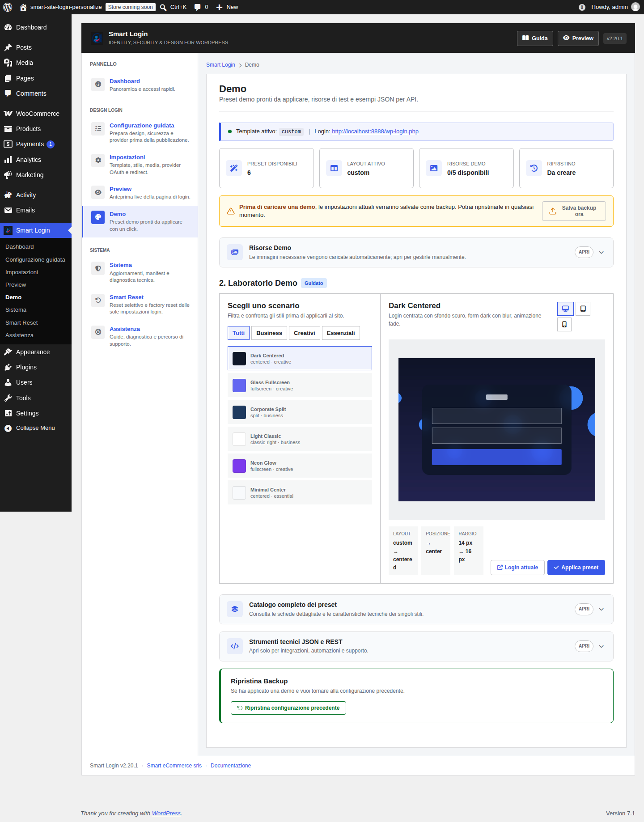Click the Assistenza lifebuoy icon
Screen dimensions: 644x822
(x=98, y=332)
